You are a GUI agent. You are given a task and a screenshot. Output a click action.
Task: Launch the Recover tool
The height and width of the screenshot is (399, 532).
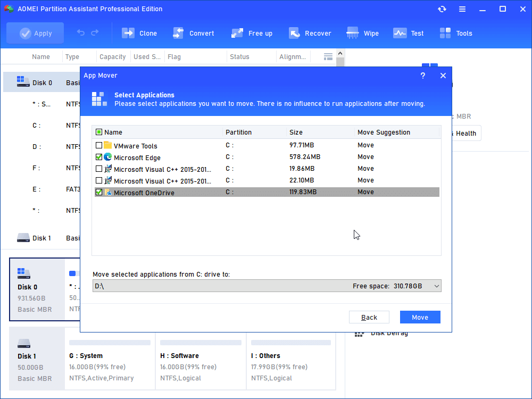294,33
